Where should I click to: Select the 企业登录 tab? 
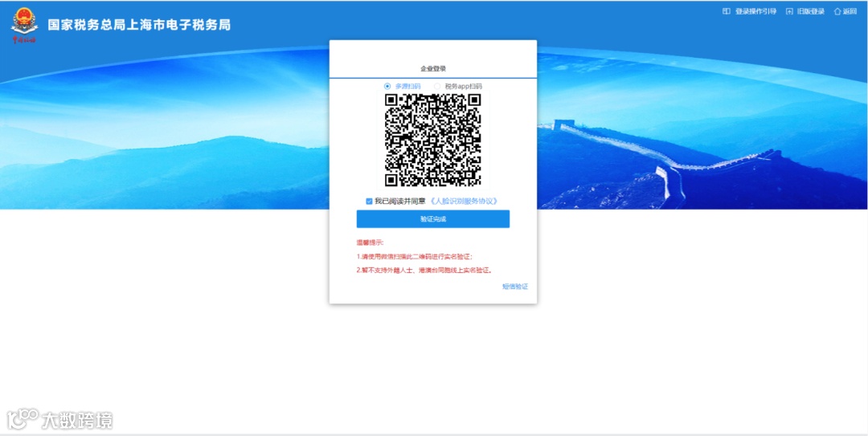pos(433,68)
